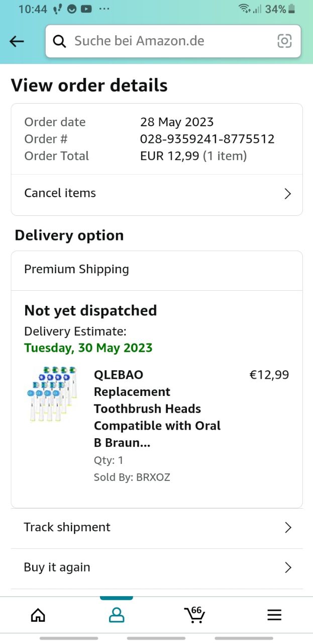Expand Buy it again chevron

point(288,568)
